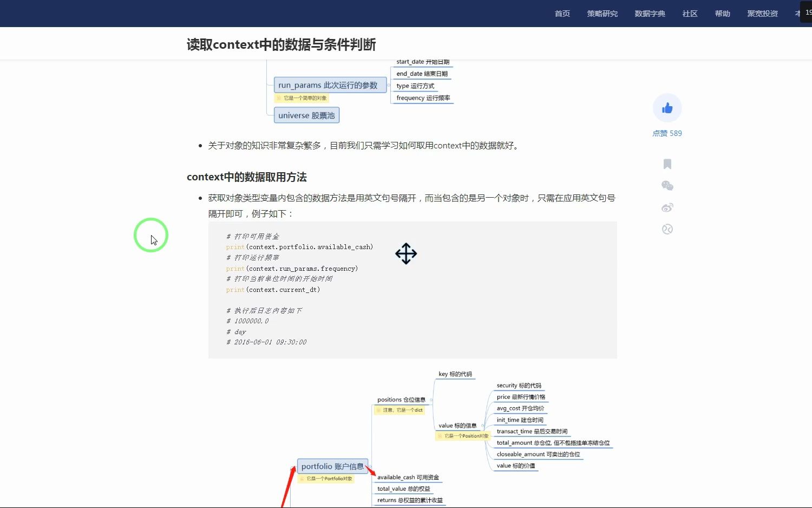The image size is (812, 508).
Task: Click the heading context中的数据取用方法
Action: point(247,177)
